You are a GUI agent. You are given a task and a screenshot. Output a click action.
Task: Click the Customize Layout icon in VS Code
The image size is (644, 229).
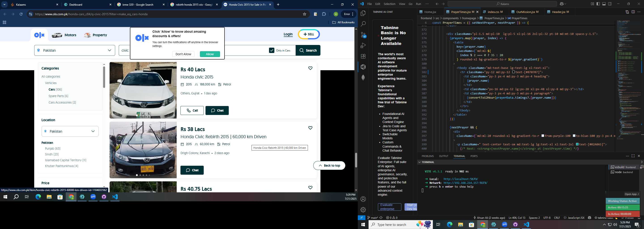coord(592,4)
